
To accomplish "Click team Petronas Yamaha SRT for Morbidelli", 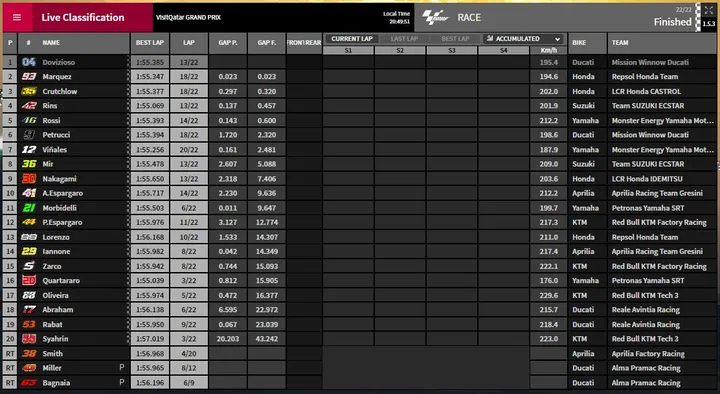I will coord(648,208).
